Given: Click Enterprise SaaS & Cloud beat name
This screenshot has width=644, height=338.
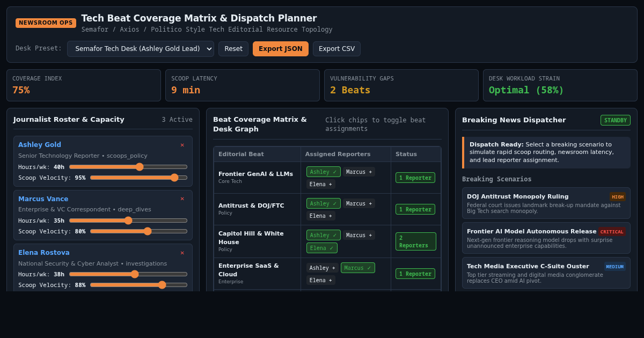Looking at the screenshot, I should pos(248,270).
